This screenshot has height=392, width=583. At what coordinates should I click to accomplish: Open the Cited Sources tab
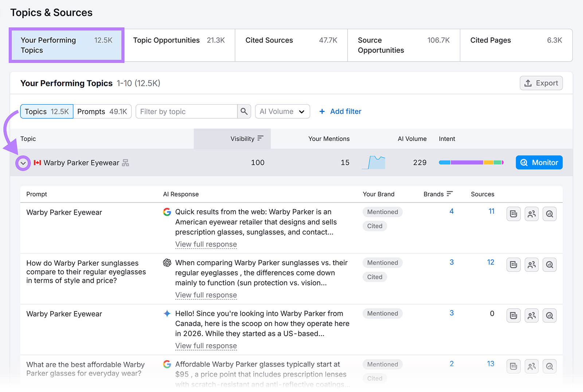tap(291, 45)
